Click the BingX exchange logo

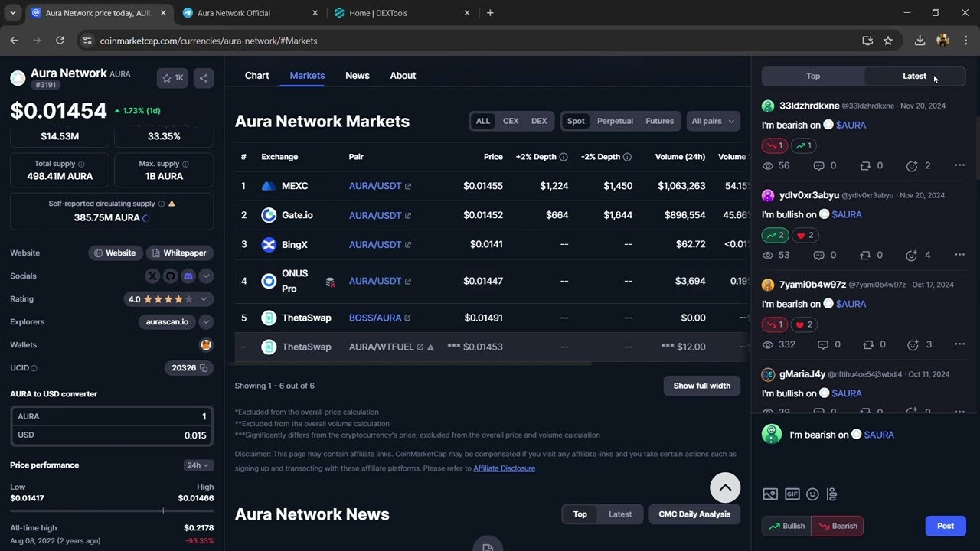[x=269, y=245]
